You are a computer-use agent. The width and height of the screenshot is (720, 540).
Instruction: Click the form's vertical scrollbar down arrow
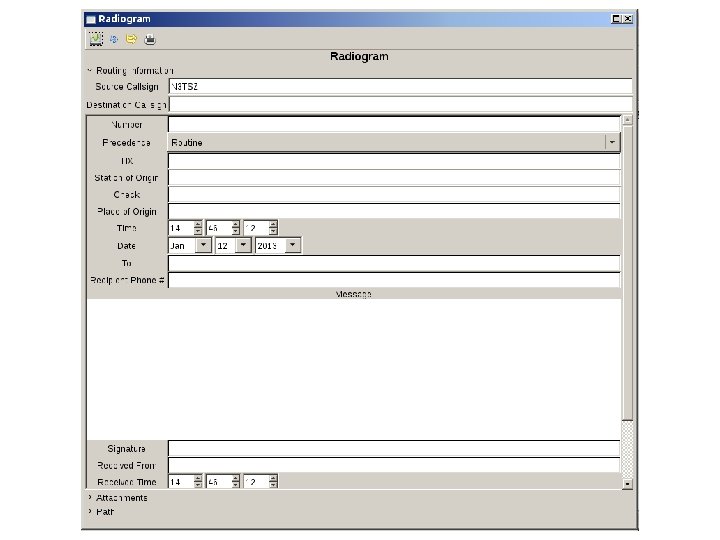point(627,483)
